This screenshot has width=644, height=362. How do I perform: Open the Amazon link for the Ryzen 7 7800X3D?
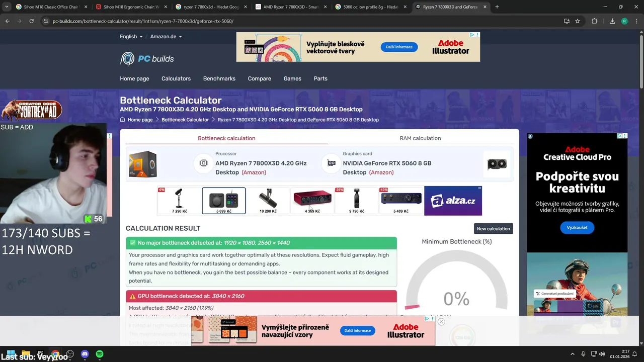(254, 172)
